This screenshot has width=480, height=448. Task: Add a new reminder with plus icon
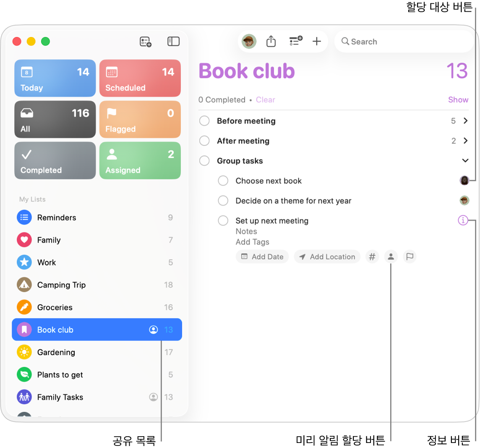pyautogui.click(x=316, y=42)
